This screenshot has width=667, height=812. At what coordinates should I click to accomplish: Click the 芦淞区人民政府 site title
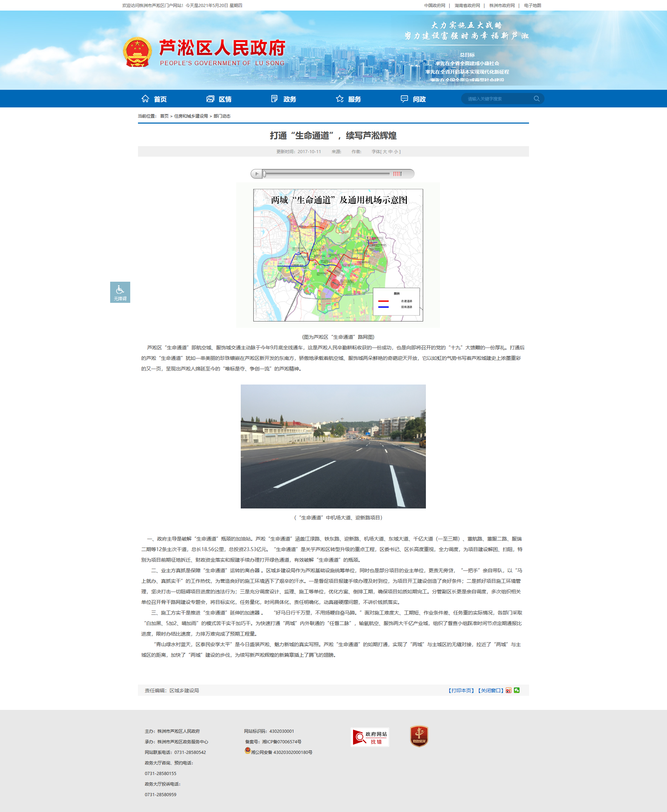(222, 48)
